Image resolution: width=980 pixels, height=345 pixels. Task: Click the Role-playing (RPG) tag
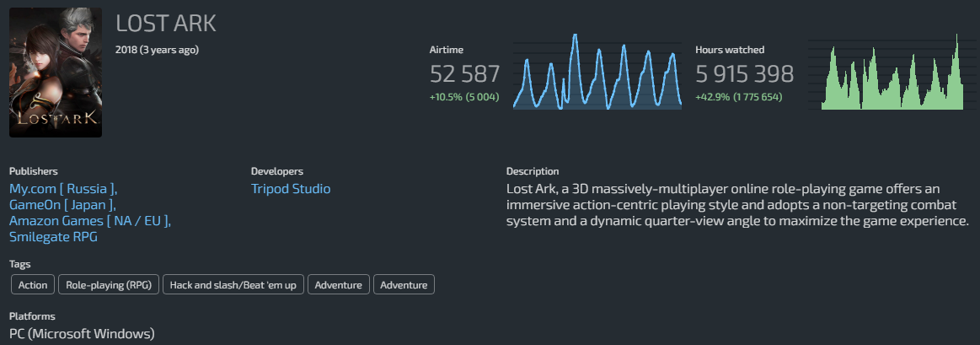(x=109, y=285)
